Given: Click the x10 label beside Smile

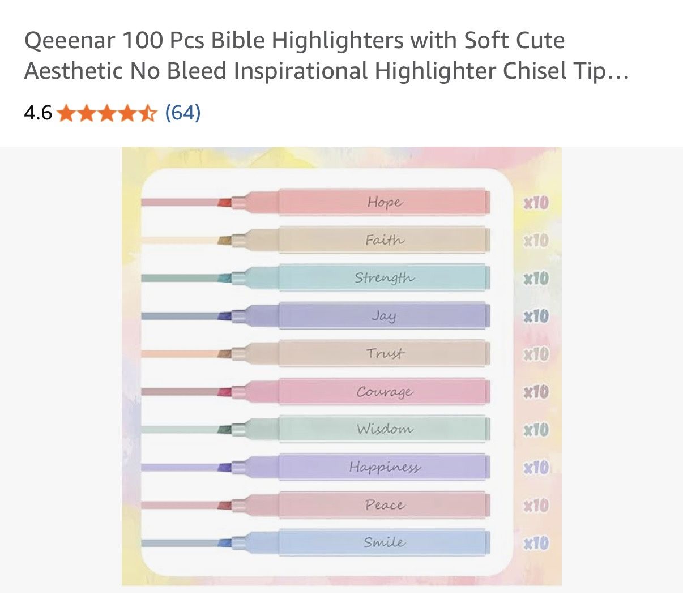Looking at the screenshot, I should [x=536, y=544].
